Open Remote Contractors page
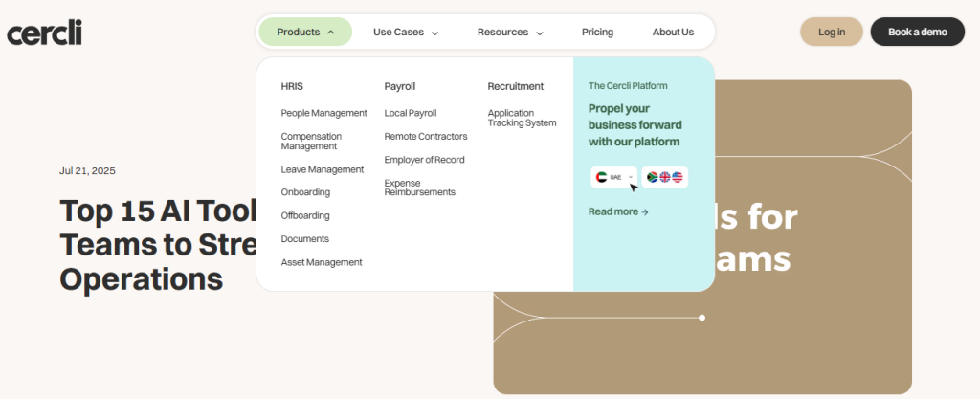The image size is (980, 399). (x=426, y=136)
